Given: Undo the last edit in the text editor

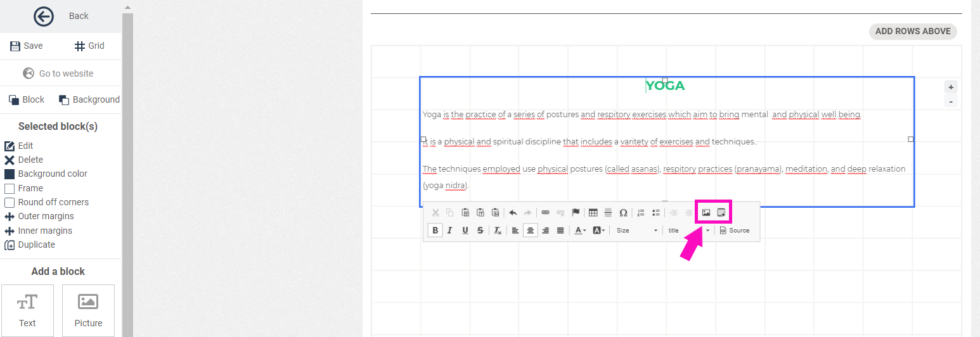Looking at the screenshot, I should (x=513, y=213).
